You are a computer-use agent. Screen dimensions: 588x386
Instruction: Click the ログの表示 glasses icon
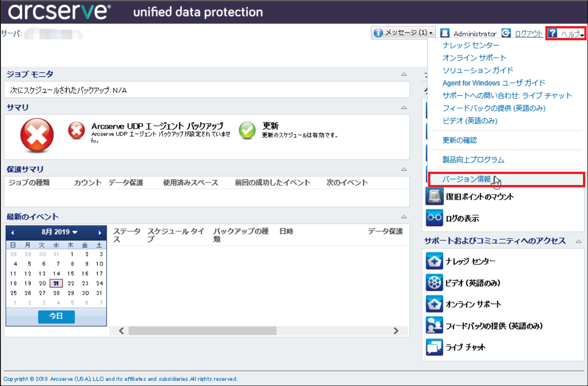coord(434,218)
